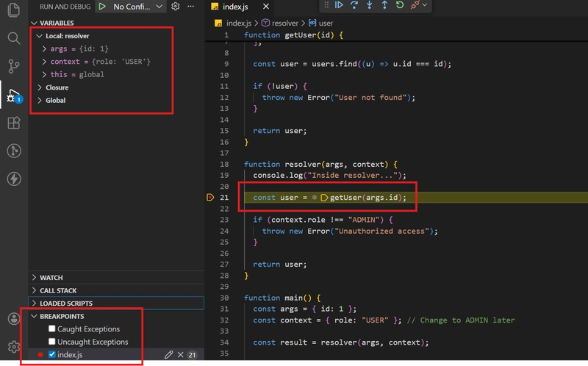This screenshot has width=588, height=366.
Task: Click Restart in the debug toolbar
Action: pos(400,5)
